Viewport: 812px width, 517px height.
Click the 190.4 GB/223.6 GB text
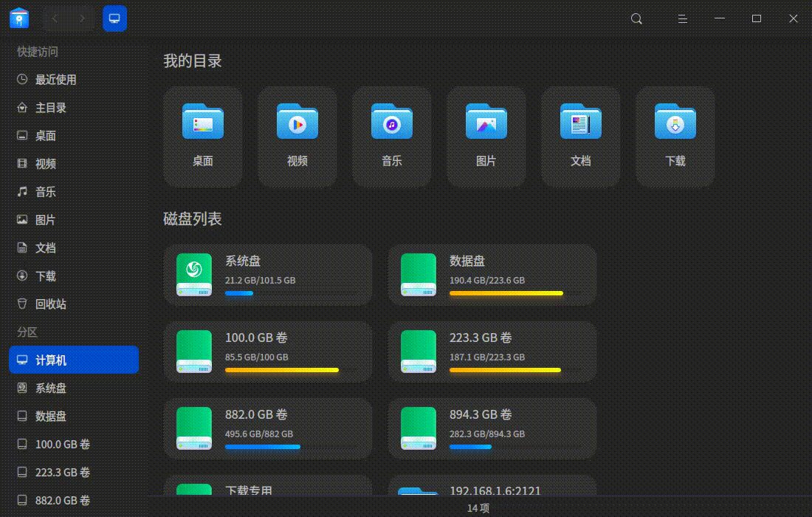point(486,280)
